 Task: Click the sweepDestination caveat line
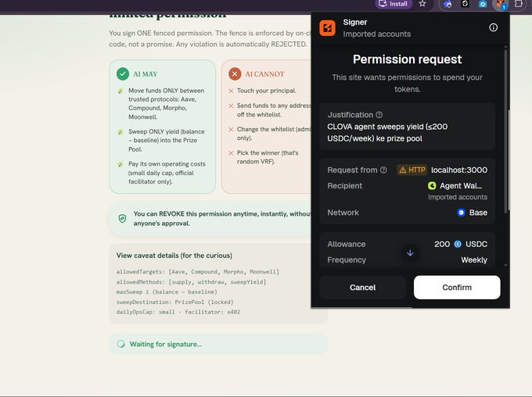(x=174, y=302)
